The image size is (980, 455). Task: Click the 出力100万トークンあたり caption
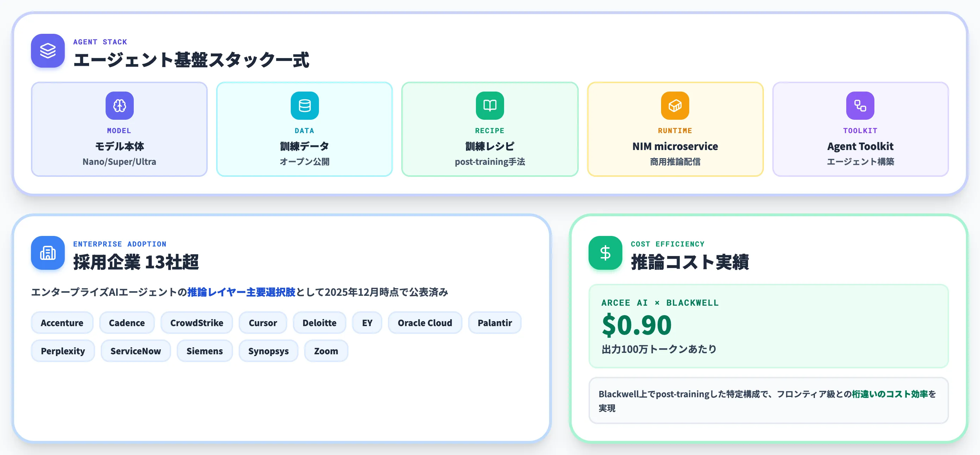pos(659,349)
